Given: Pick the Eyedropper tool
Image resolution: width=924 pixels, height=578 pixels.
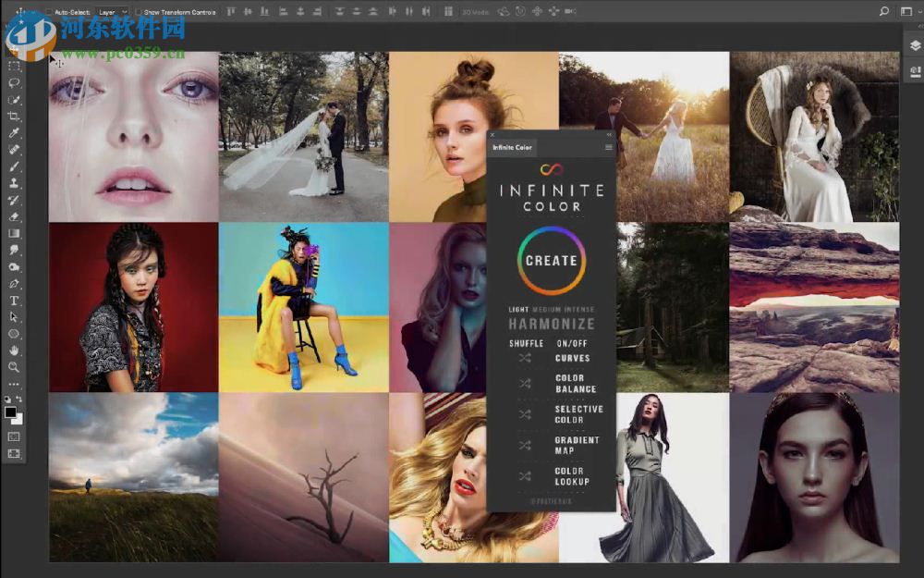Looking at the screenshot, I should pyautogui.click(x=14, y=133).
